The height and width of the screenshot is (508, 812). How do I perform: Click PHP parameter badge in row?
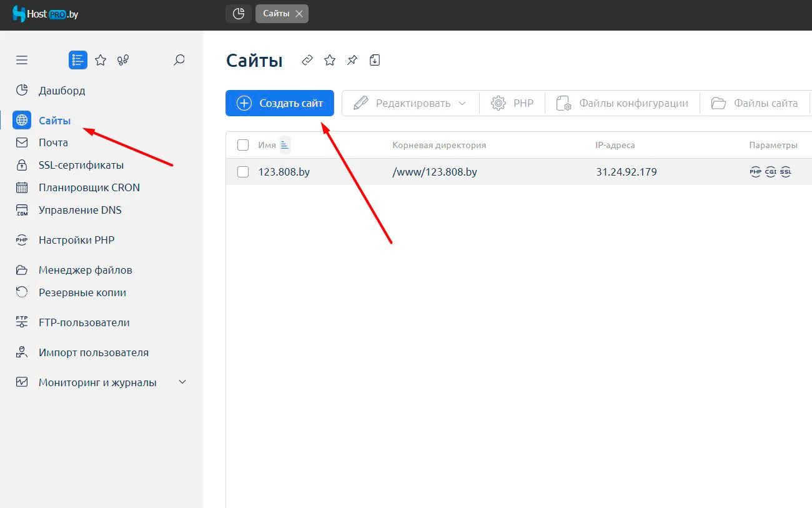(x=756, y=172)
